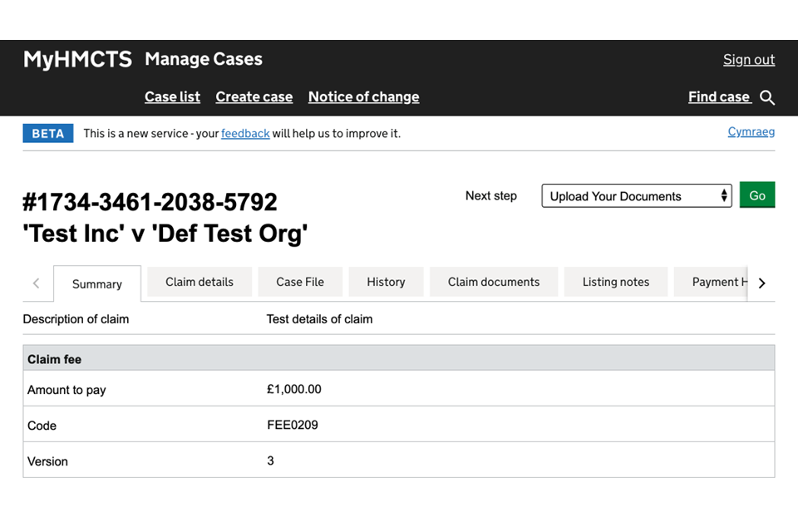Switch language to Cymraeg
798x532 pixels.
coord(751,131)
